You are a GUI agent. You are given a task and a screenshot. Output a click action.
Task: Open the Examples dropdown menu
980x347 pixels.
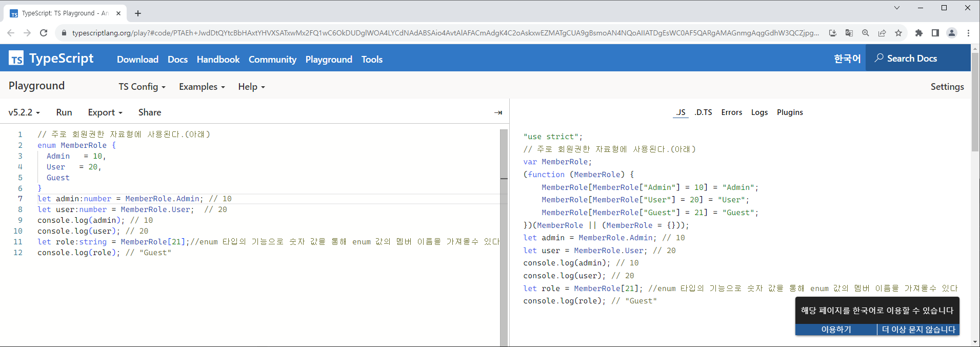202,87
